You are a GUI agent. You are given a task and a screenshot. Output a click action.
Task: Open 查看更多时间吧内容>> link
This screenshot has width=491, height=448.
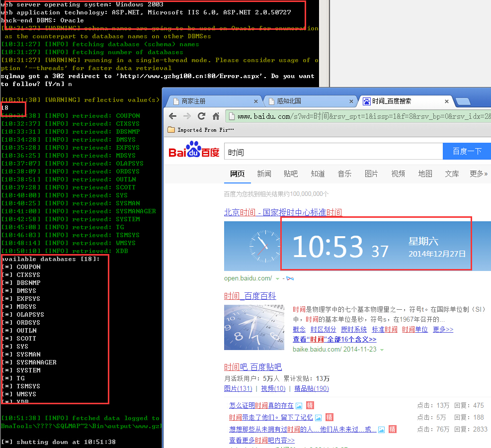262,440
